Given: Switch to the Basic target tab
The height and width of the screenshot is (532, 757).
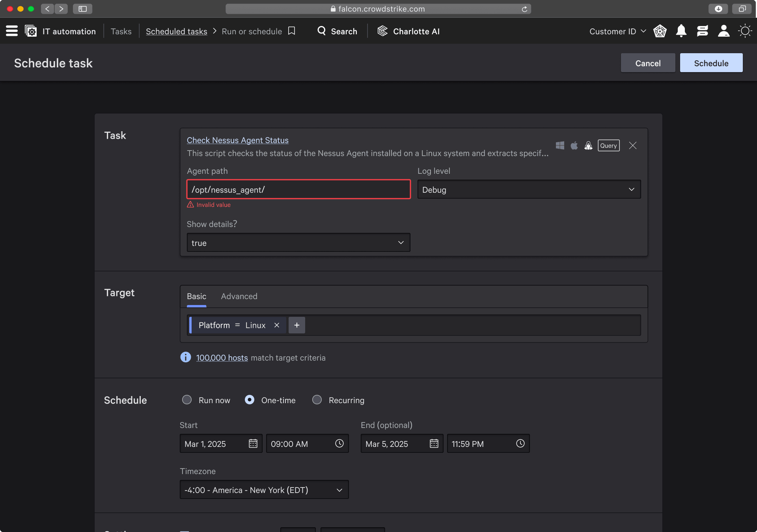Looking at the screenshot, I should click(x=196, y=296).
